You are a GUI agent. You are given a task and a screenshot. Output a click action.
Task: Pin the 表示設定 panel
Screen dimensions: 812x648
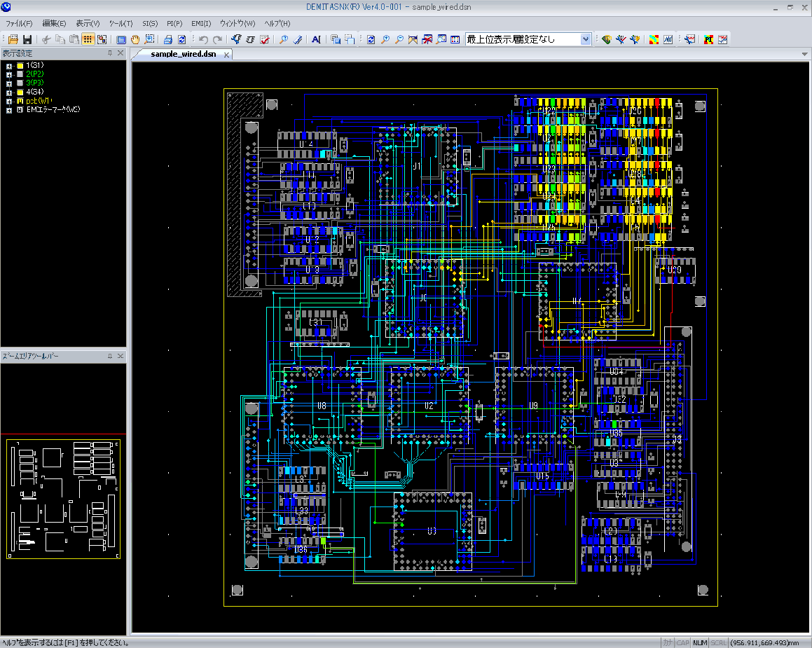click(110, 53)
